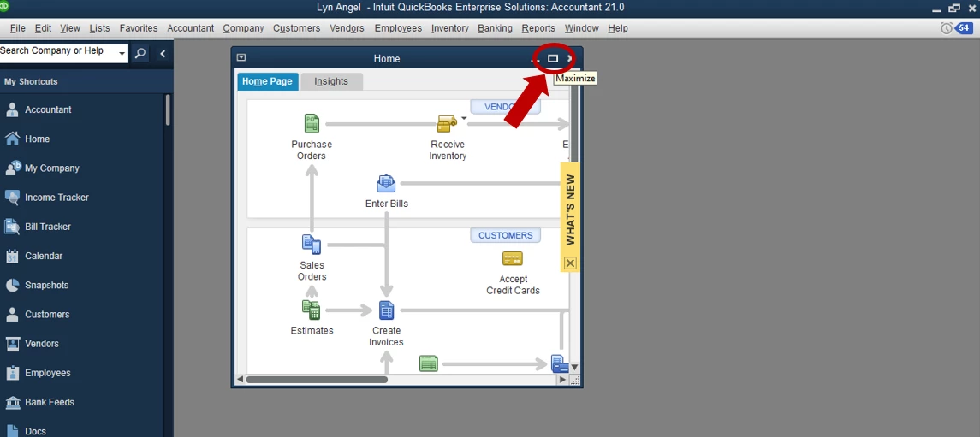The image size is (980, 437).
Task: Open Snapshots shortcut
Action: 47,286
